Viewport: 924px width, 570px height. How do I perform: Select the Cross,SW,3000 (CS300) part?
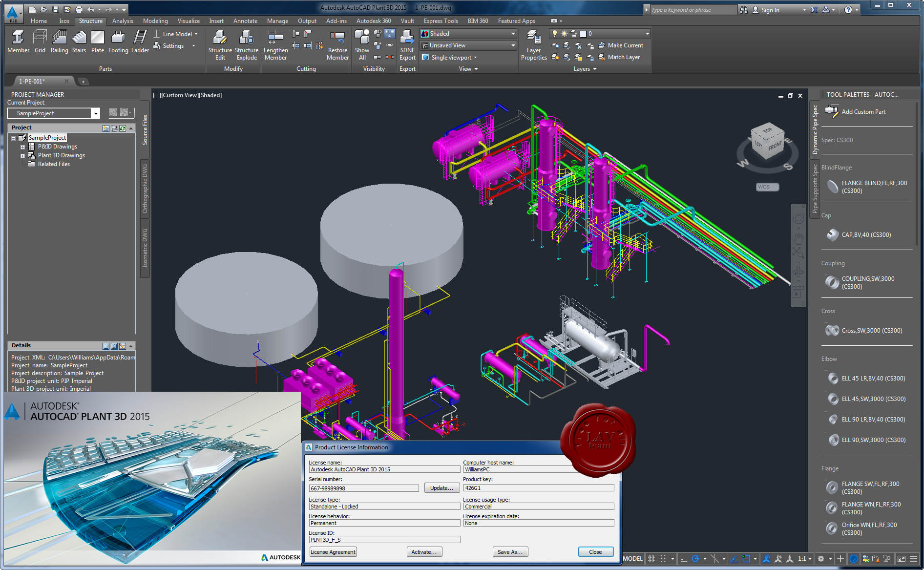click(865, 331)
